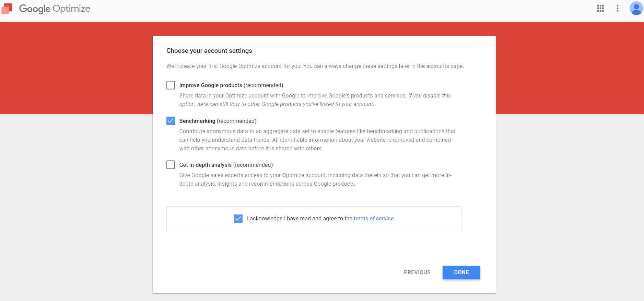Click the "Choose your account settings" heading
The height and width of the screenshot is (301, 644).
(209, 51)
